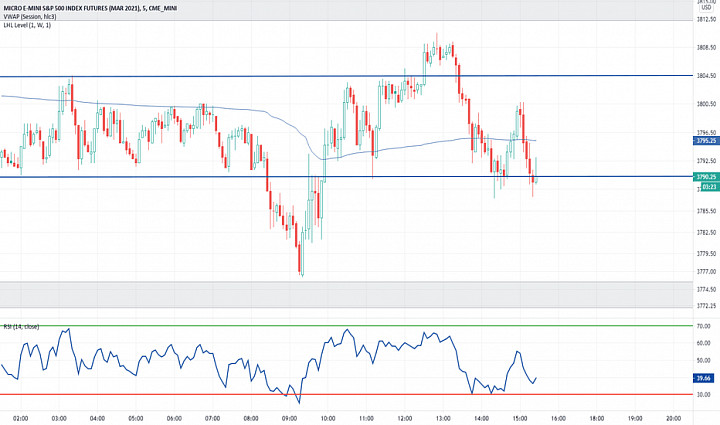Click the 03:23 bar countdown tag
The height and width of the screenshot is (425, 720).
click(x=709, y=187)
